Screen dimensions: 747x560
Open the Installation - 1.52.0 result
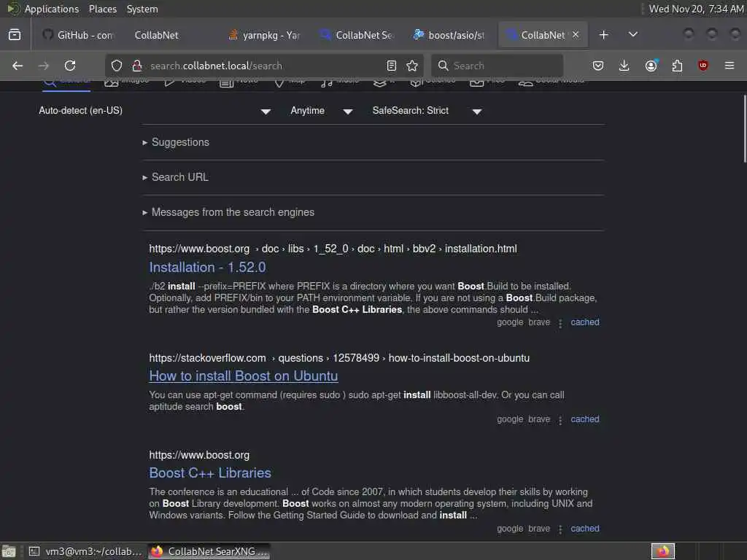207,267
